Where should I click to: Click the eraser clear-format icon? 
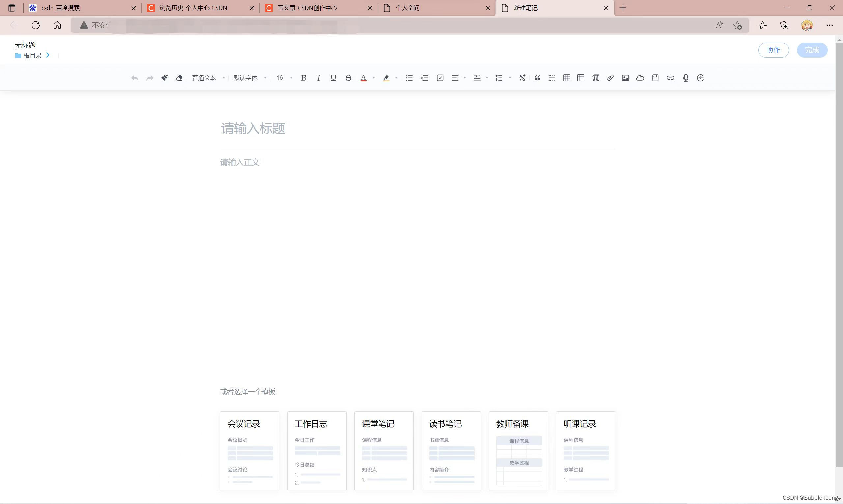click(179, 78)
